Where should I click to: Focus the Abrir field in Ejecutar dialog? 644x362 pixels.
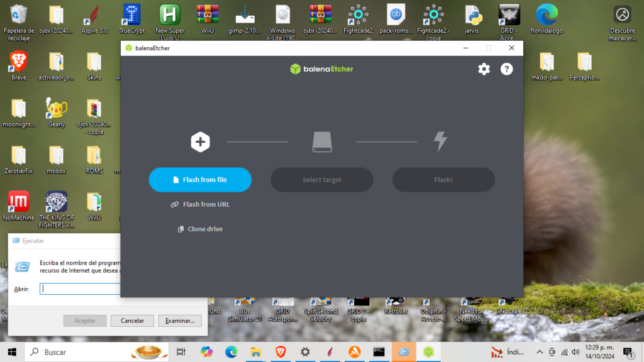pos(80,288)
